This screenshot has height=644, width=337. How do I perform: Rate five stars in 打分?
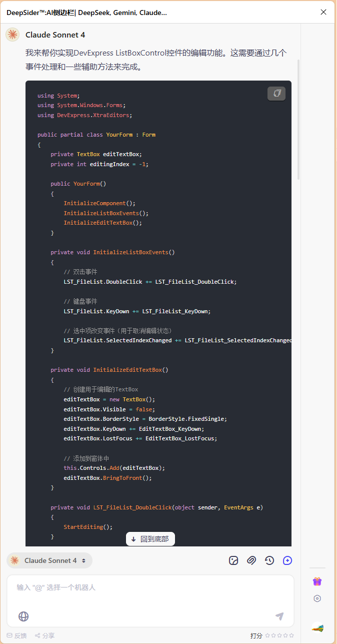291,635
